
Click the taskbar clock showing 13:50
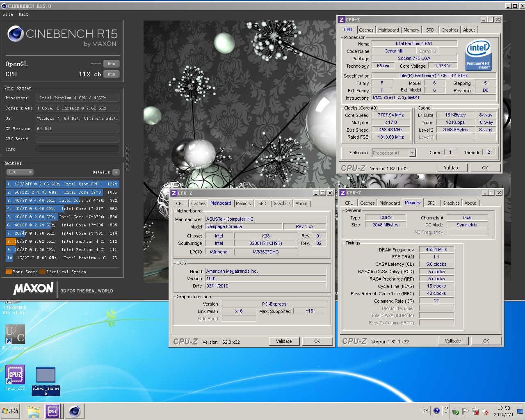tap(504, 411)
